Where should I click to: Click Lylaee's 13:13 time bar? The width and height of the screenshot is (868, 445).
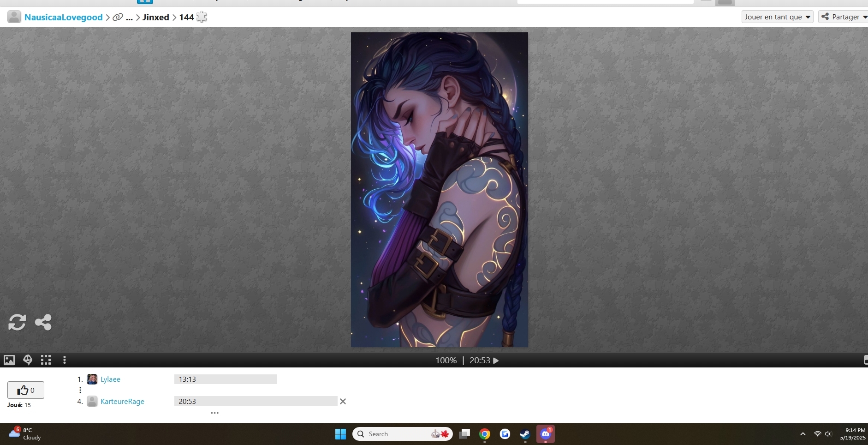tap(226, 379)
